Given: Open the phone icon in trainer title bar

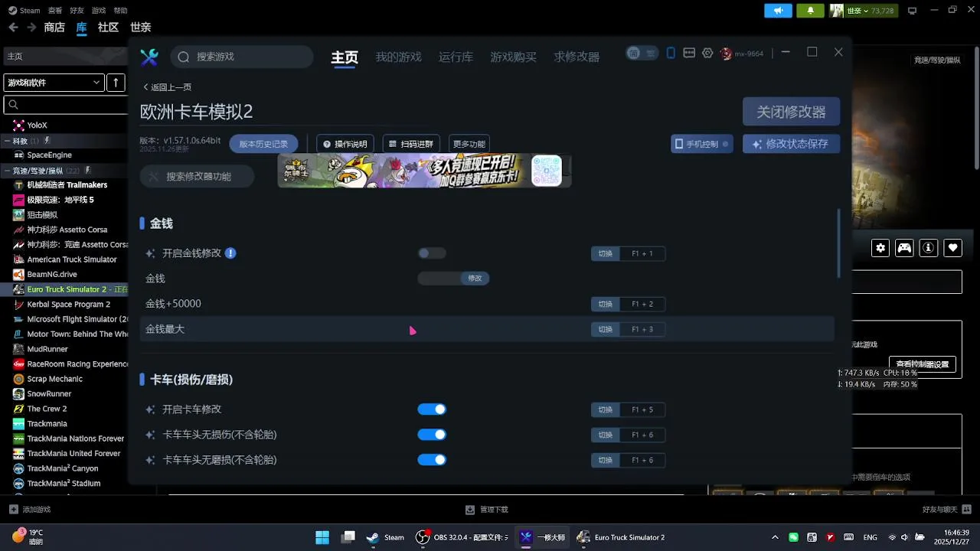Looking at the screenshot, I should tap(671, 53).
